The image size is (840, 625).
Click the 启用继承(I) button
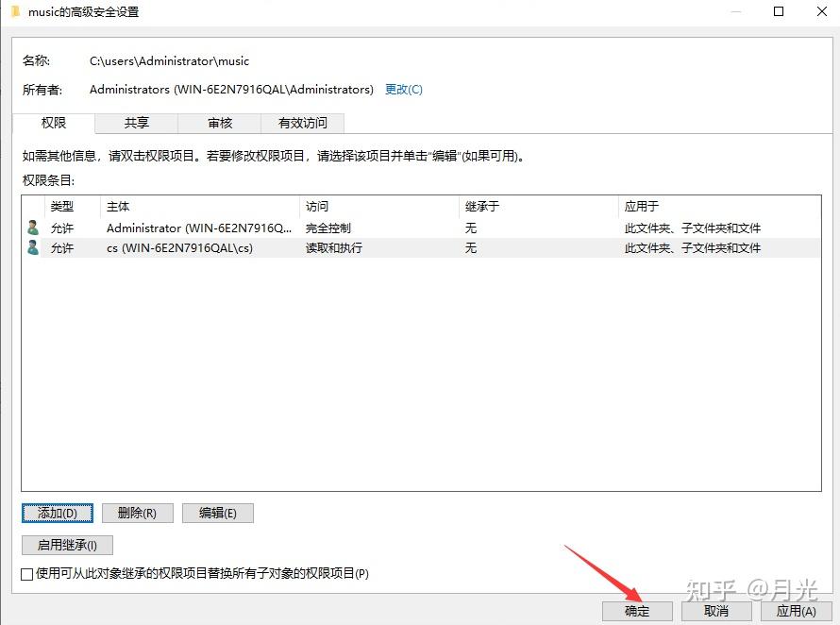point(67,545)
